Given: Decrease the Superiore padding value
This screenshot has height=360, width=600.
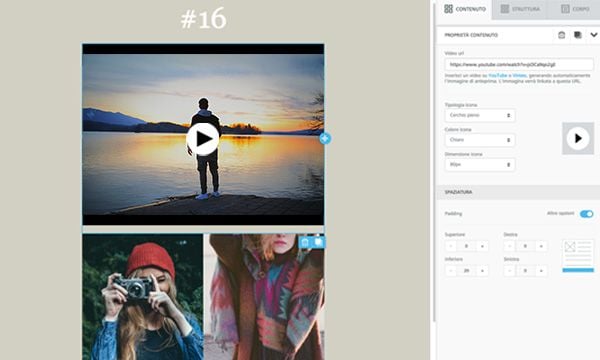Looking at the screenshot, I should tap(451, 246).
